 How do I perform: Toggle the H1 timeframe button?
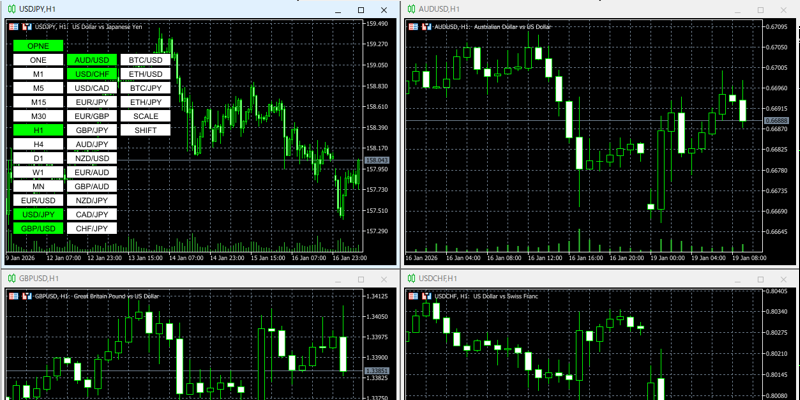pyautogui.click(x=38, y=130)
